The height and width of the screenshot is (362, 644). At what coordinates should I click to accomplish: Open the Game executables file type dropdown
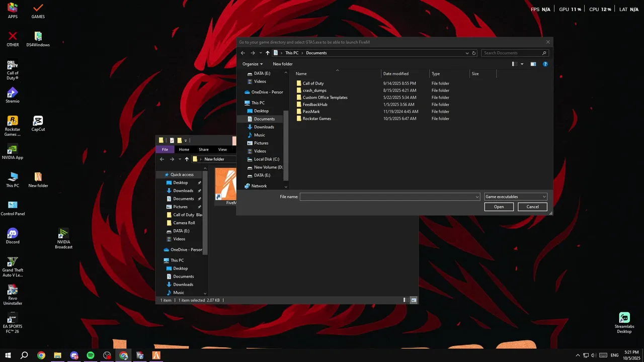pyautogui.click(x=515, y=197)
